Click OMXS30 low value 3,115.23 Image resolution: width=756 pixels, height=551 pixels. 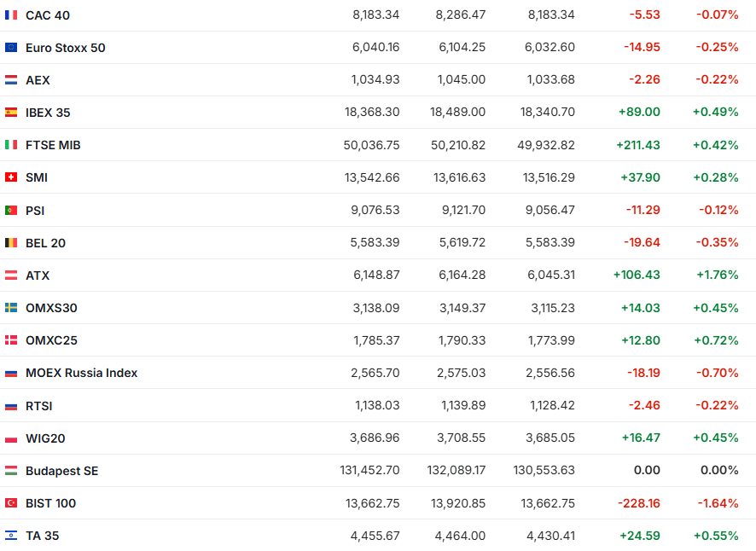[553, 308]
